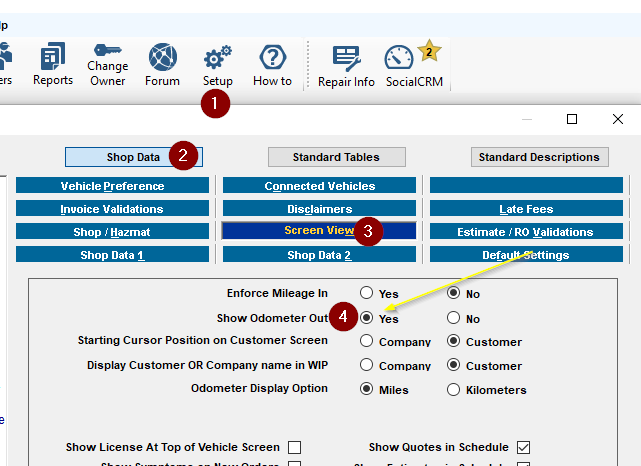Choose Customer for Starting Cursor Position

coord(453,341)
